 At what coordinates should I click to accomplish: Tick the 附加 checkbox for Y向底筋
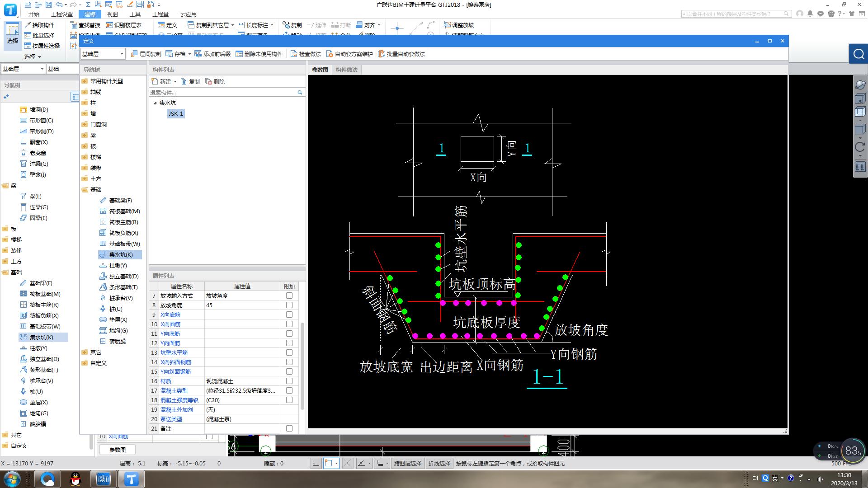[289, 333]
